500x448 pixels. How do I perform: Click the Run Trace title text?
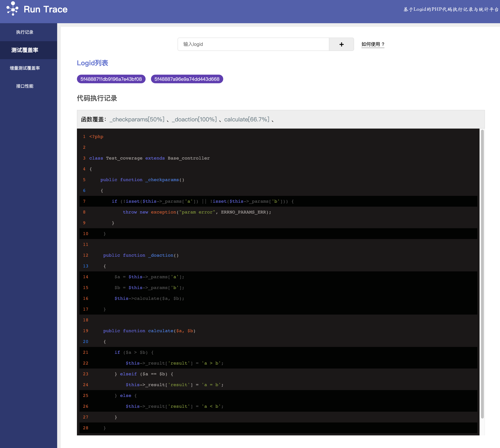[x=45, y=9]
